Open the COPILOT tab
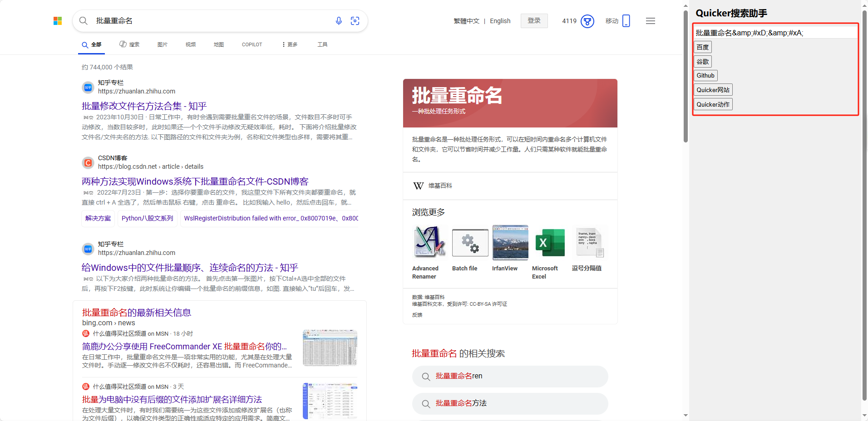This screenshot has width=868, height=421. tap(252, 44)
